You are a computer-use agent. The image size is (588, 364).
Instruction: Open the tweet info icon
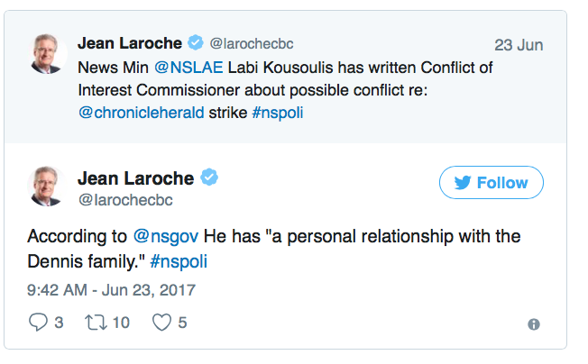point(534,324)
